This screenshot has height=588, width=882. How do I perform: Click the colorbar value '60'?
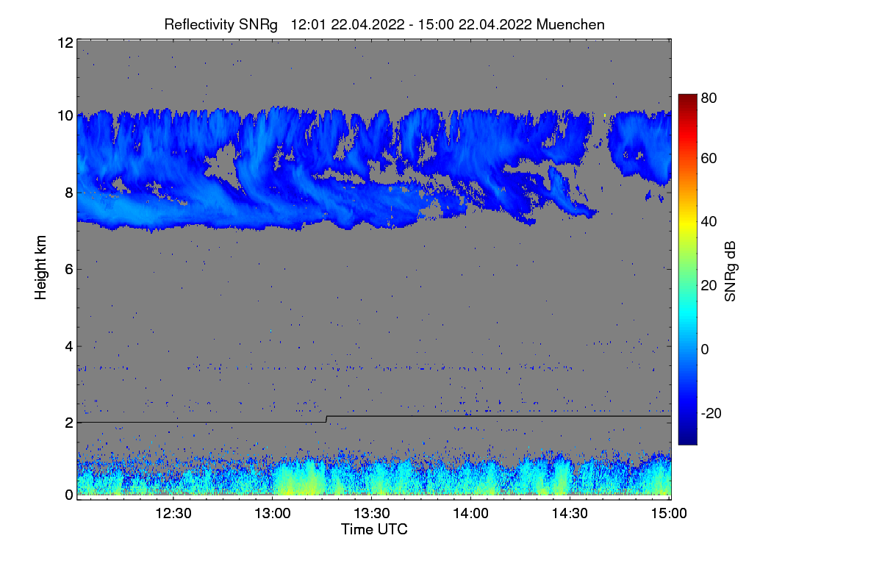[x=709, y=159]
